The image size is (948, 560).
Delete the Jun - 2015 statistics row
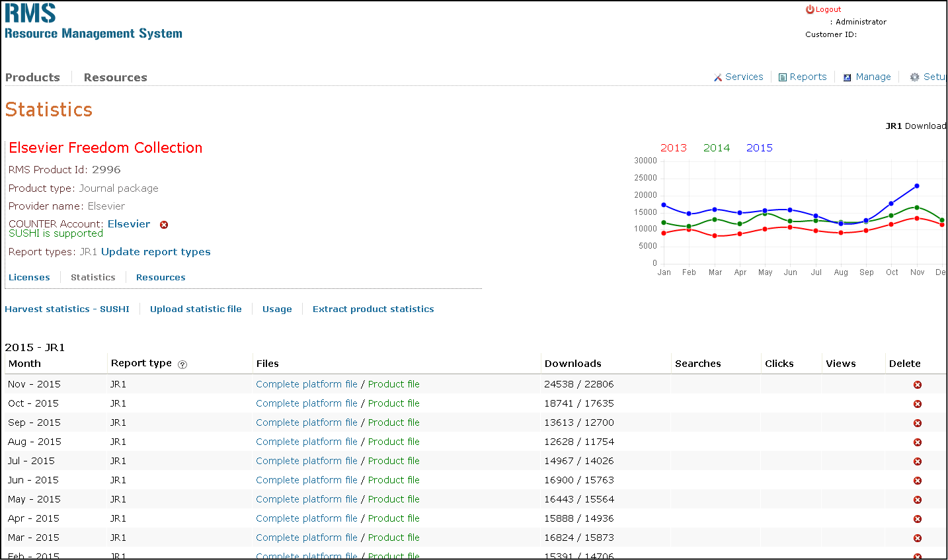point(918,481)
